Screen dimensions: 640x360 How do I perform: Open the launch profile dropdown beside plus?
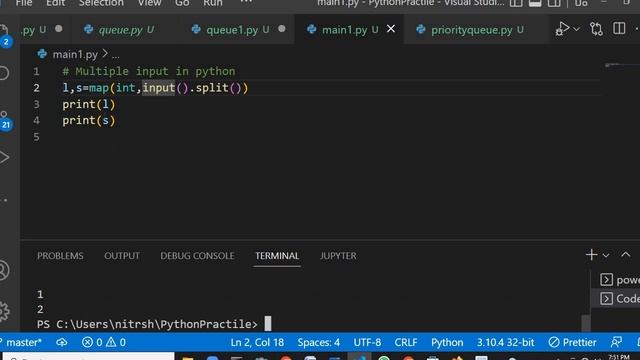[x=606, y=256]
